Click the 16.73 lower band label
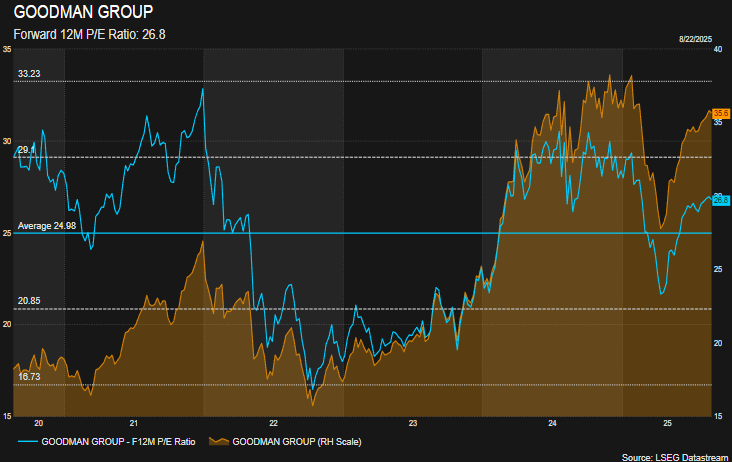This screenshot has height=462, width=732. (30, 377)
